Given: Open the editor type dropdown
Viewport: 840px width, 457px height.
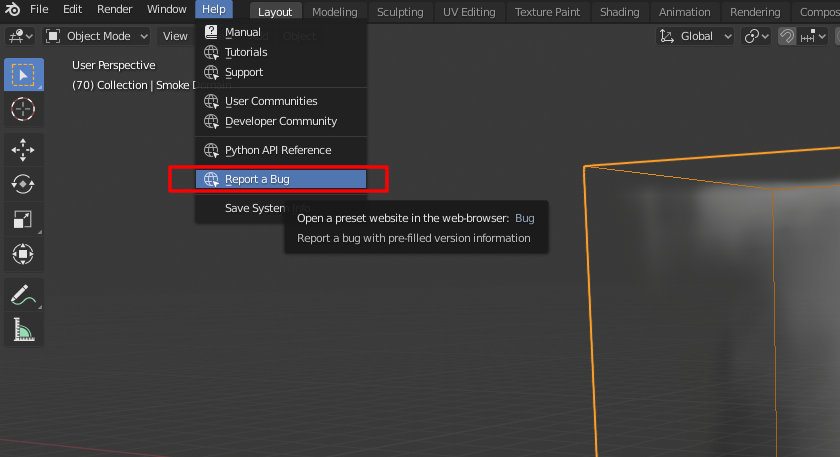Looking at the screenshot, I should click(21, 36).
